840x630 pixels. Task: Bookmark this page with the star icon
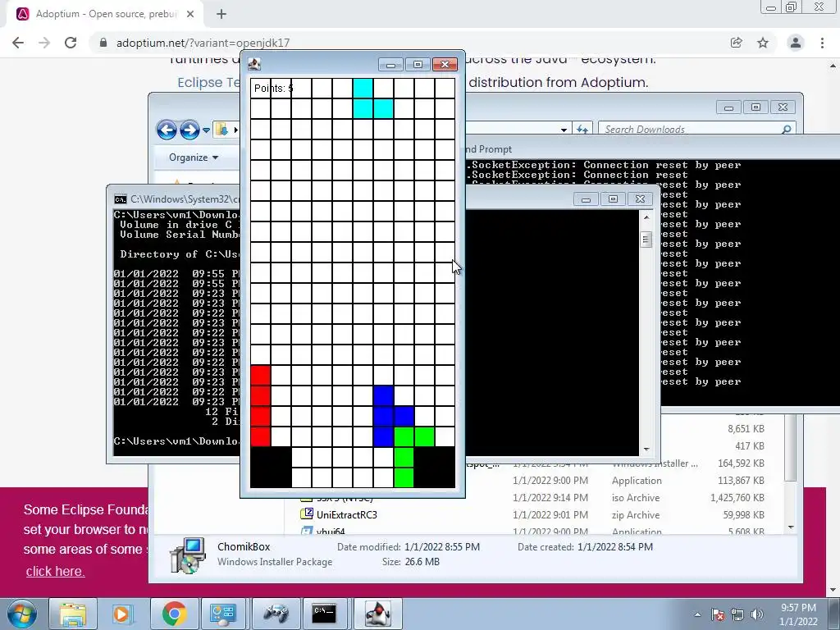pyautogui.click(x=763, y=43)
